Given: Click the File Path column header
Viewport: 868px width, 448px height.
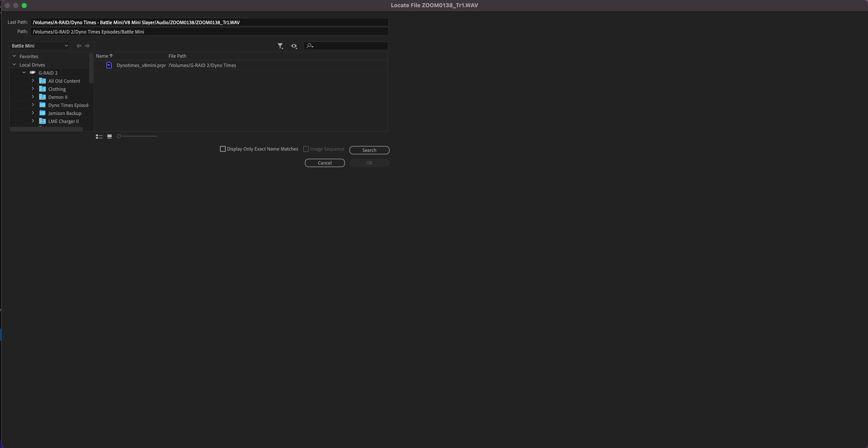Looking at the screenshot, I should point(177,56).
